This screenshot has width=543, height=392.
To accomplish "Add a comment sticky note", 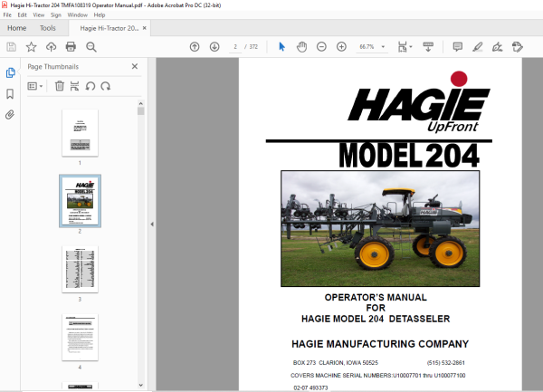I will (x=457, y=47).
